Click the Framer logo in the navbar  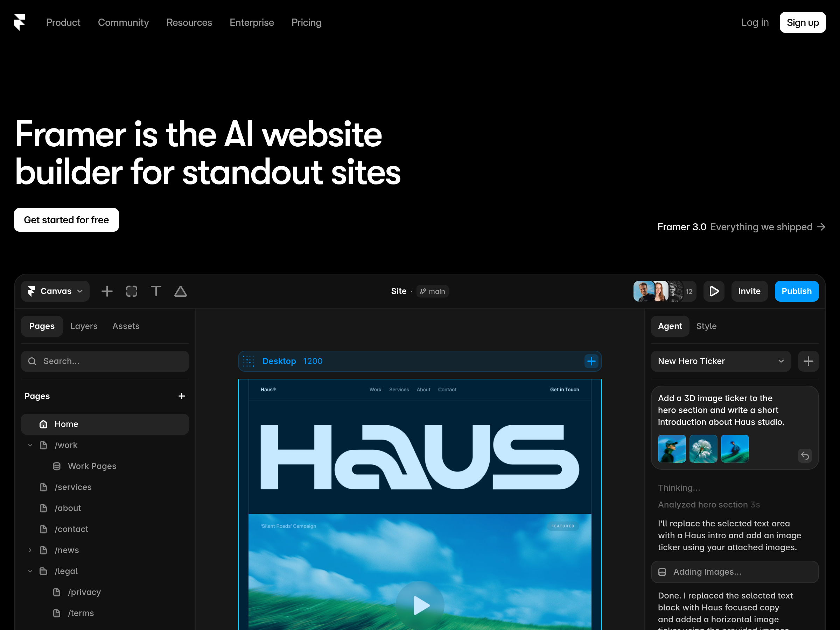[x=20, y=22]
